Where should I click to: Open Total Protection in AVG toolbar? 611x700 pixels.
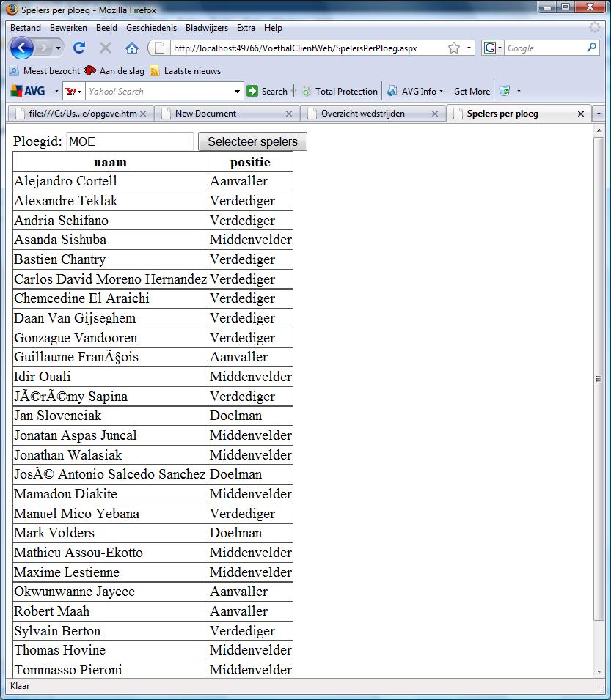(x=340, y=92)
